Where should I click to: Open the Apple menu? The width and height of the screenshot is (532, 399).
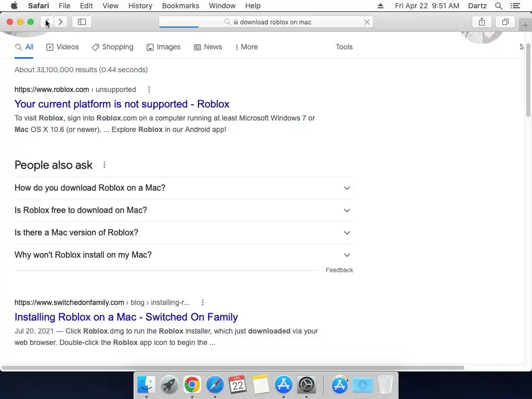[14, 6]
